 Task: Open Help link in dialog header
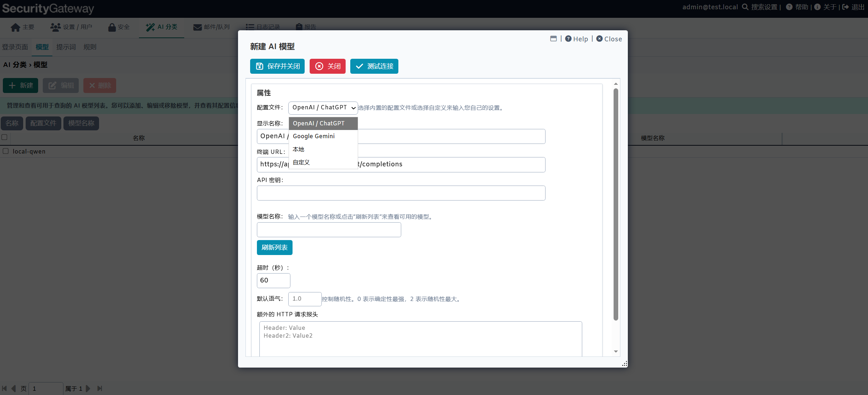click(x=577, y=39)
